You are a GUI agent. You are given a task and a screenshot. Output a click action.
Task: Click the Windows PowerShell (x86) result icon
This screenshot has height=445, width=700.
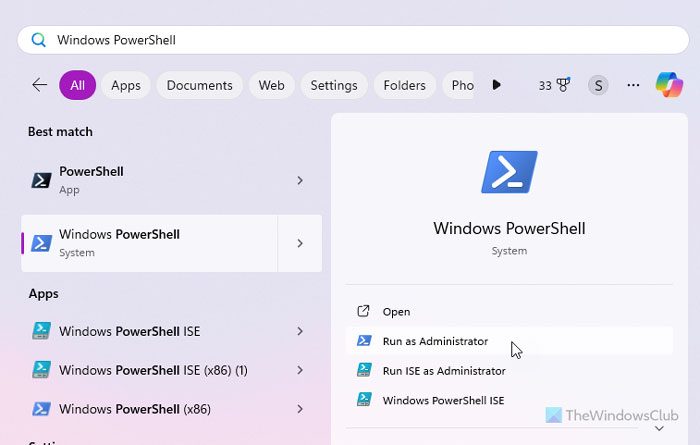coord(41,409)
